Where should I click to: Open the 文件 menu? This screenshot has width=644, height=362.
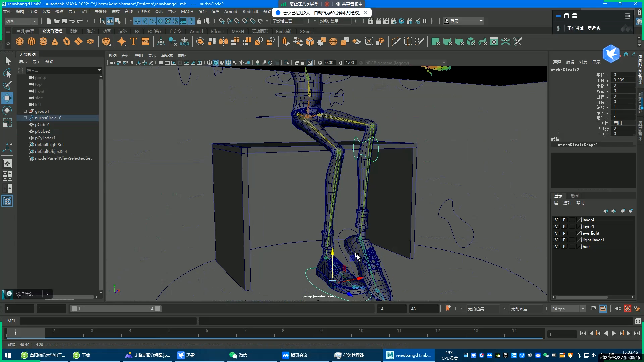[7, 12]
